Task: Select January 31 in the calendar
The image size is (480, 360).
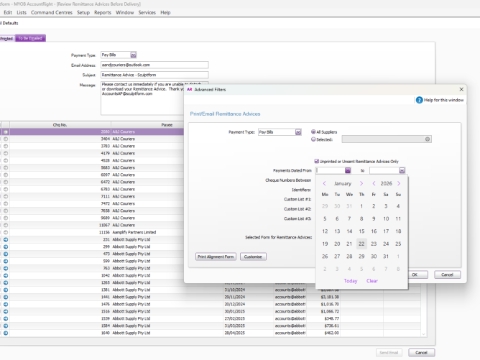Action: tap(386, 256)
